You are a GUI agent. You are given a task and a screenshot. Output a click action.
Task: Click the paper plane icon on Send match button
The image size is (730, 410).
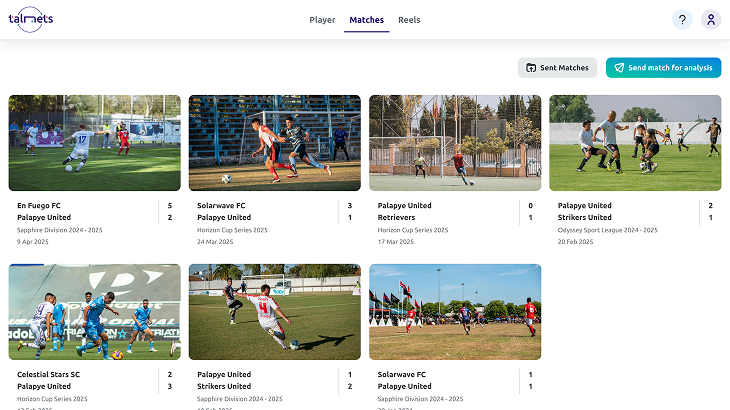[619, 68]
